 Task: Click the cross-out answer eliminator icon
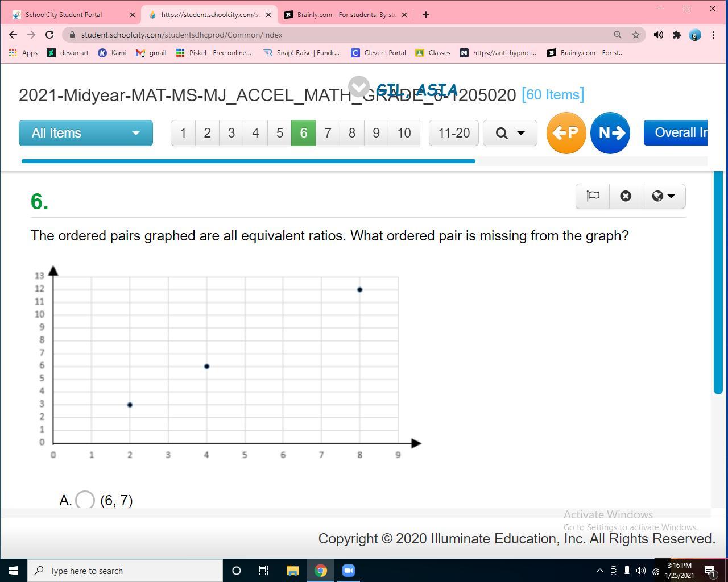(626, 196)
